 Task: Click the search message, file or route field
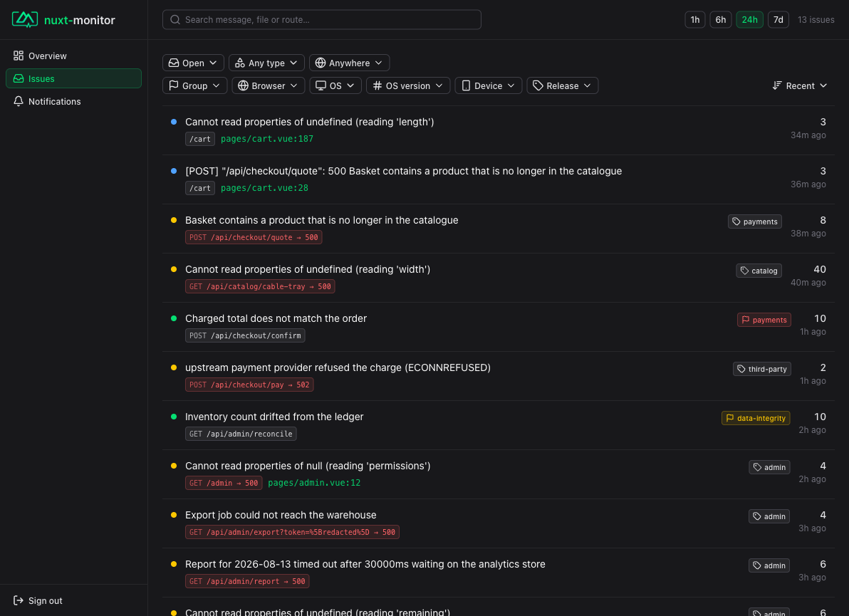click(322, 19)
